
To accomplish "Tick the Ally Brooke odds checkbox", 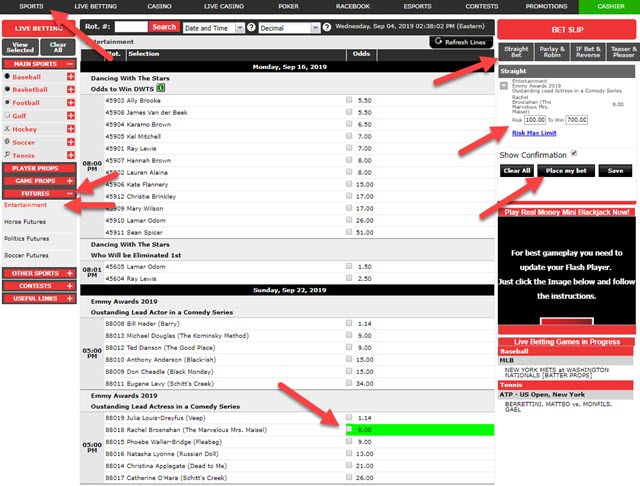I will click(x=348, y=101).
